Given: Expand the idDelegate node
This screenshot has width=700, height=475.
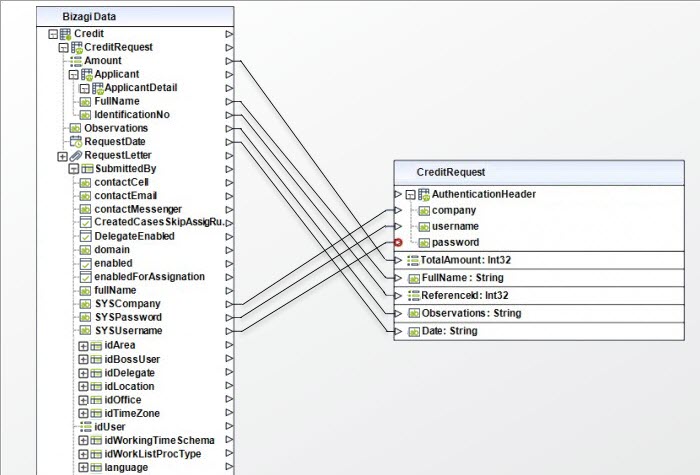Looking at the screenshot, I should (x=83, y=373).
